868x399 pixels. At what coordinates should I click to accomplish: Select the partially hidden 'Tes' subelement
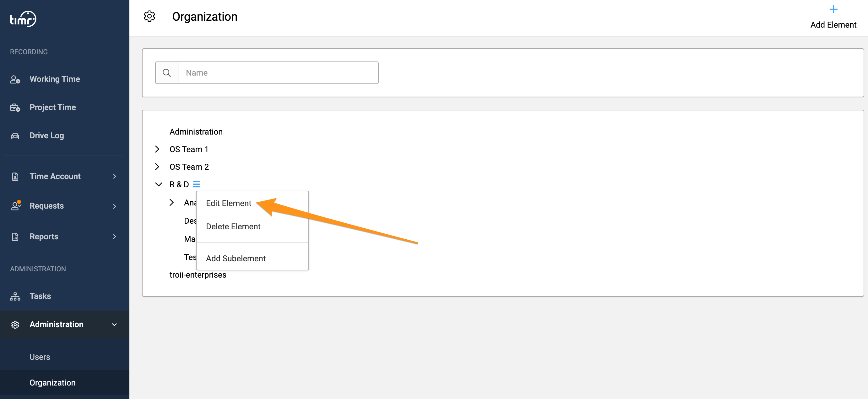[190, 257]
